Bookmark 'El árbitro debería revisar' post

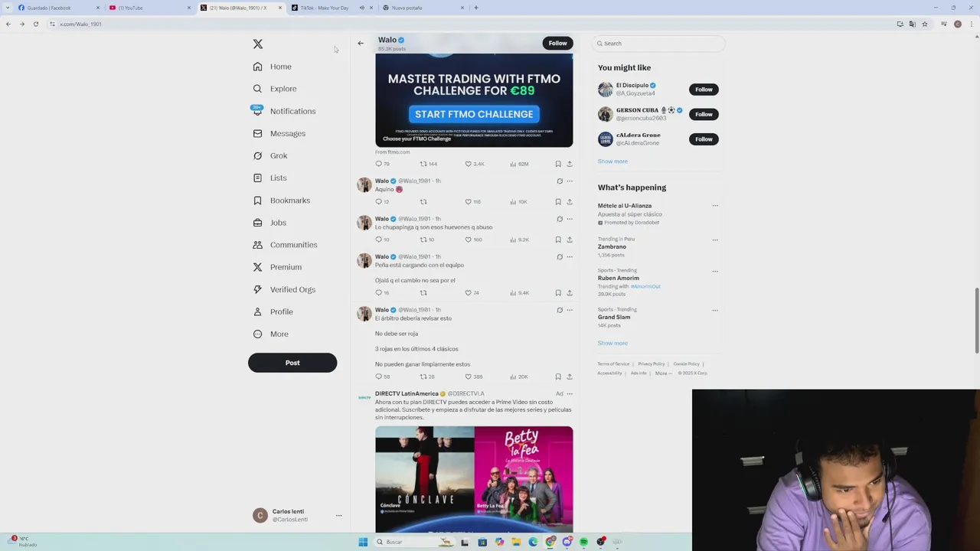558,377
